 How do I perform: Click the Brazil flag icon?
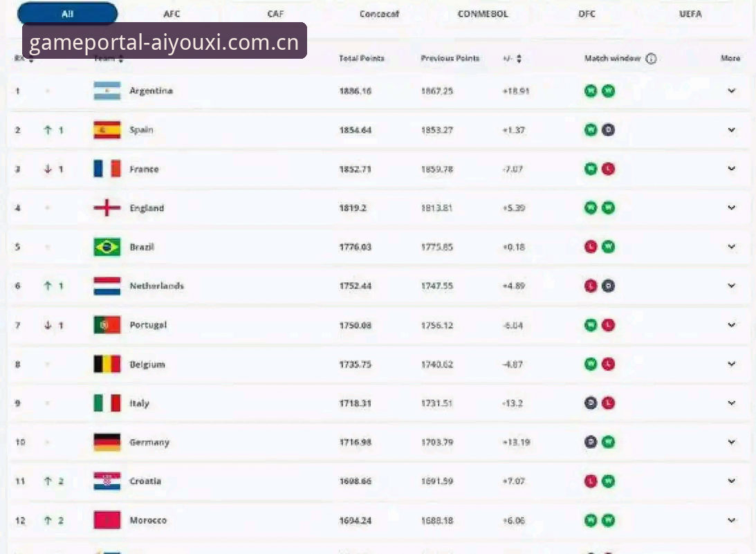[x=107, y=247]
